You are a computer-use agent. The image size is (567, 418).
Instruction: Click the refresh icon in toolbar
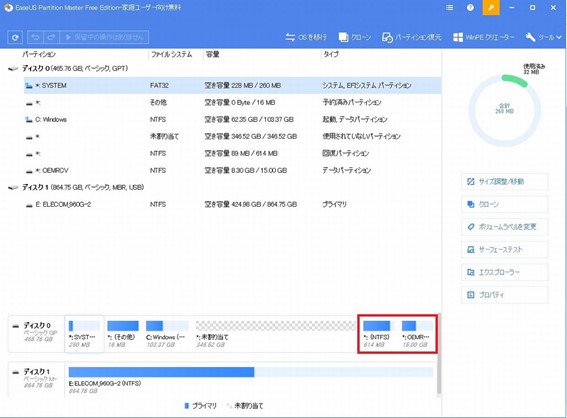15,37
